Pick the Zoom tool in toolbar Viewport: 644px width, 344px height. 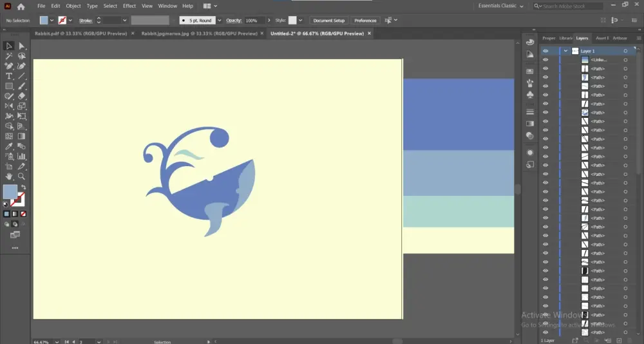[21, 176]
